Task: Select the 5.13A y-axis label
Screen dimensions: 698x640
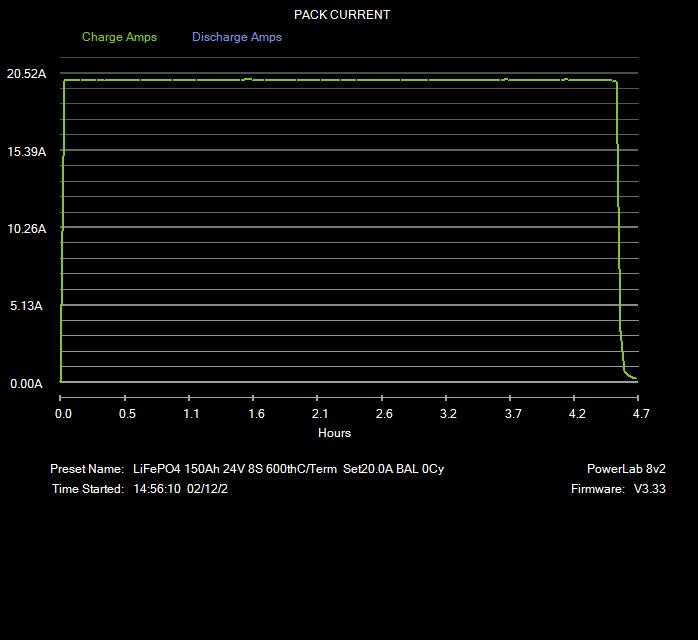Action: tap(26, 306)
